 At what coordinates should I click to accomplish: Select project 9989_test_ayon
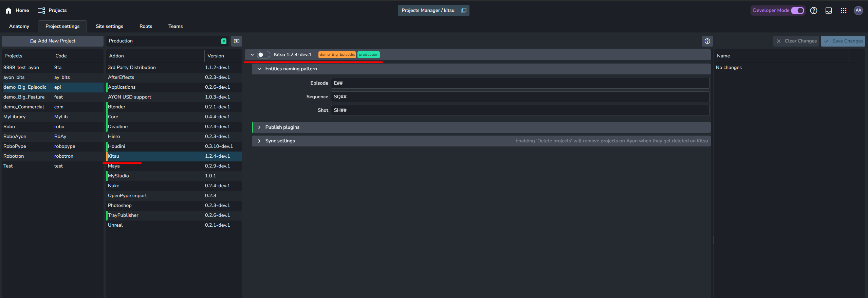coord(53,68)
